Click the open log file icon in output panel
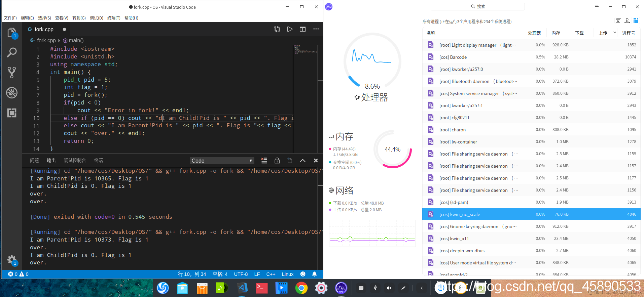 pyautogui.click(x=290, y=161)
